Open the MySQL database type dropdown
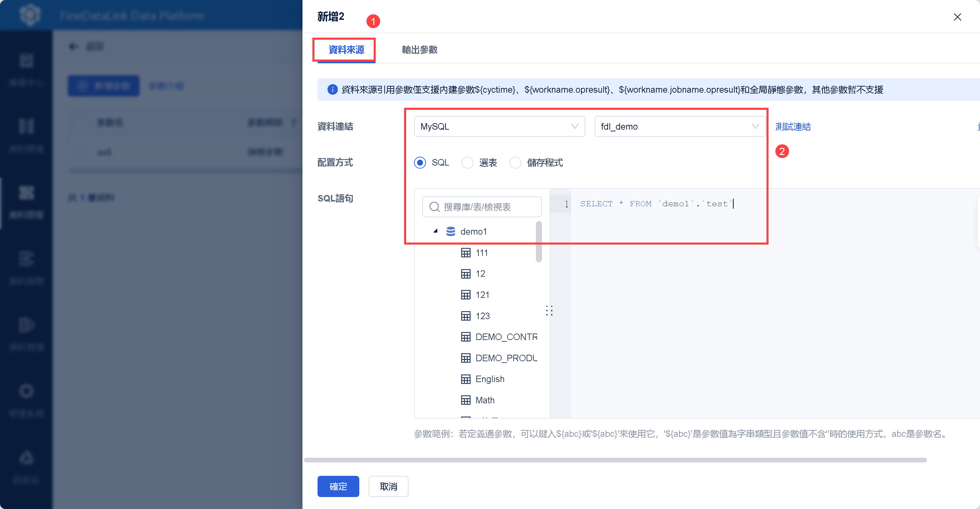Image resolution: width=980 pixels, height=509 pixels. click(x=499, y=126)
